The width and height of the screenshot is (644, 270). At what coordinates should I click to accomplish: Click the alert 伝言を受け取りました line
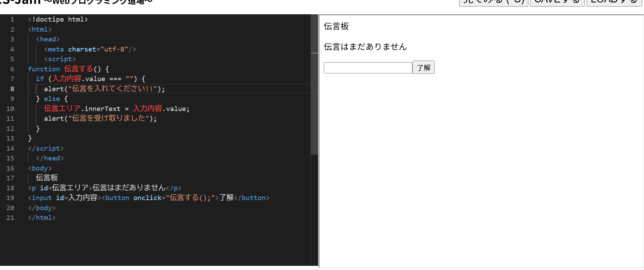click(x=100, y=119)
